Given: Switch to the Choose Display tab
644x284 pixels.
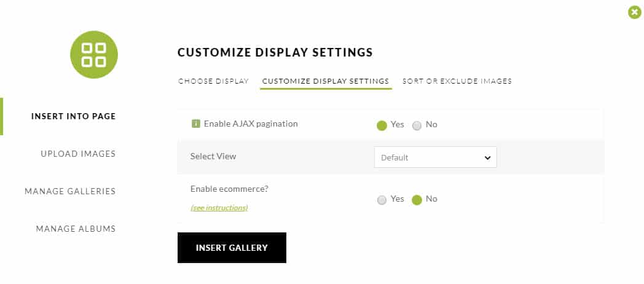Looking at the screenshot, I should click(x=214, y=81).
